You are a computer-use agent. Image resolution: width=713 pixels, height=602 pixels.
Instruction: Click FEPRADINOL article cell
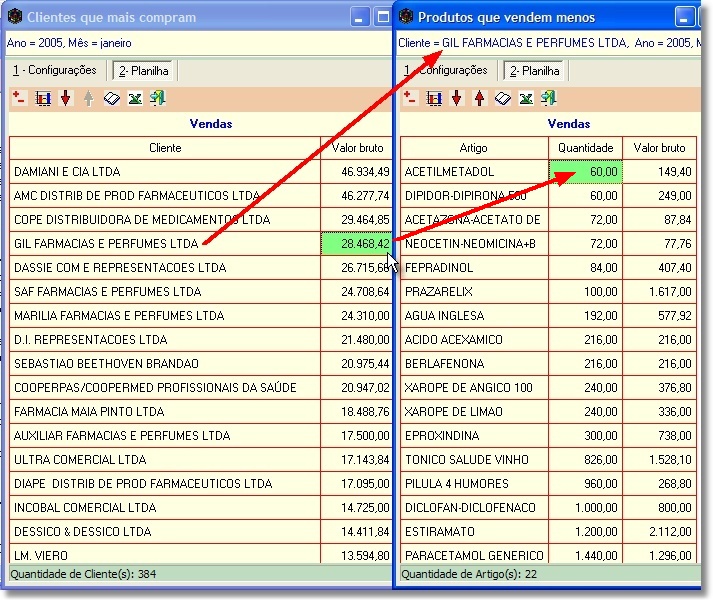[x=474, y=268]
